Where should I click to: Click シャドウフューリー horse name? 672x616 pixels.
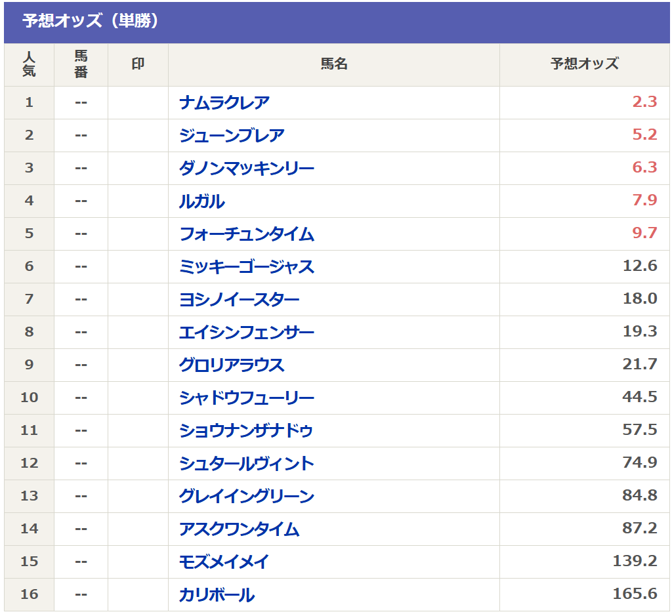(x=247, y=398)
